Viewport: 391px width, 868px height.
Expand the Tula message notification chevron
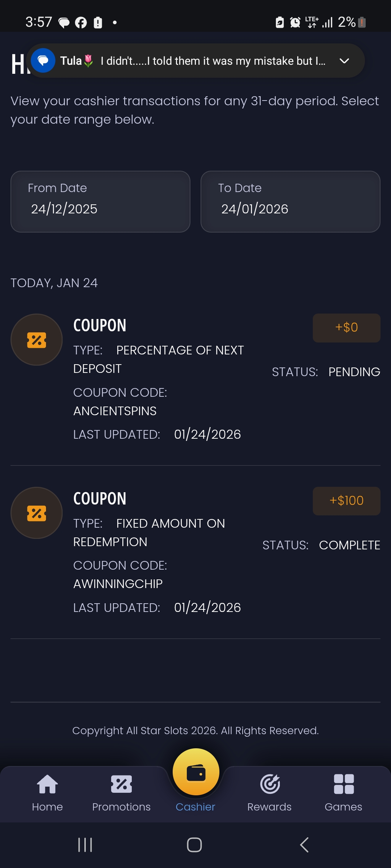[344, 61]
